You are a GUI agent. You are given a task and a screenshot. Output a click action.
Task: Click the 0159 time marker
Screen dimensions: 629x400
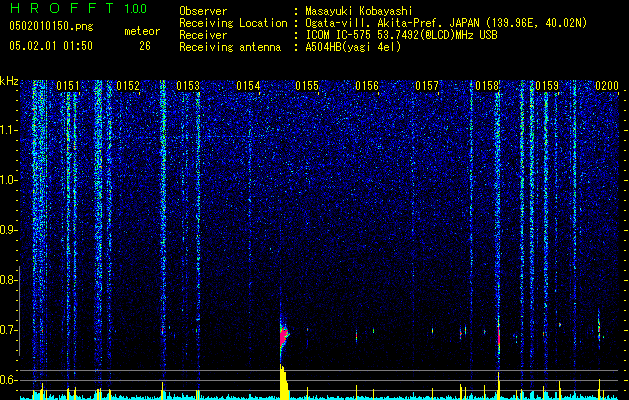(x=547, y=86)
